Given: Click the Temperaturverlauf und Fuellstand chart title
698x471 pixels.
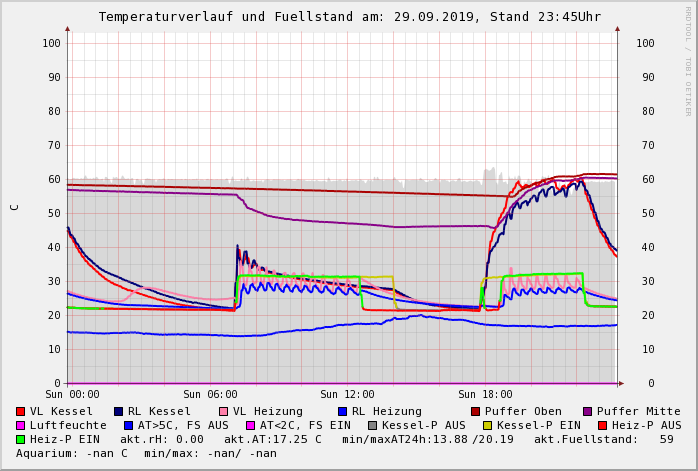Looking at the screenshot, I should pyautogui.click(x=349, y=17).
